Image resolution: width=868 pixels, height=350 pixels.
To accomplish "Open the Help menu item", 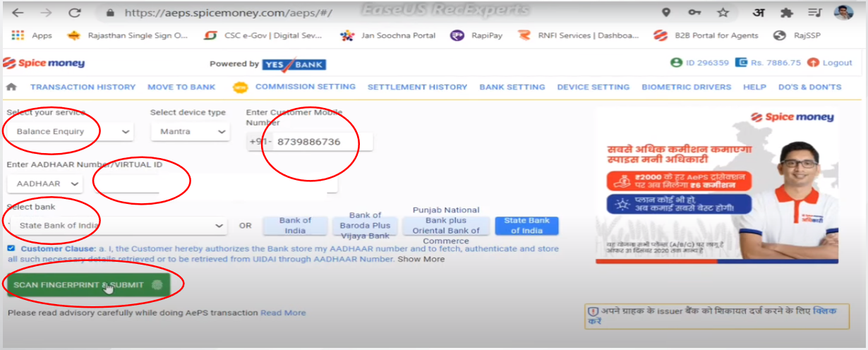I will tap(754, 87).
